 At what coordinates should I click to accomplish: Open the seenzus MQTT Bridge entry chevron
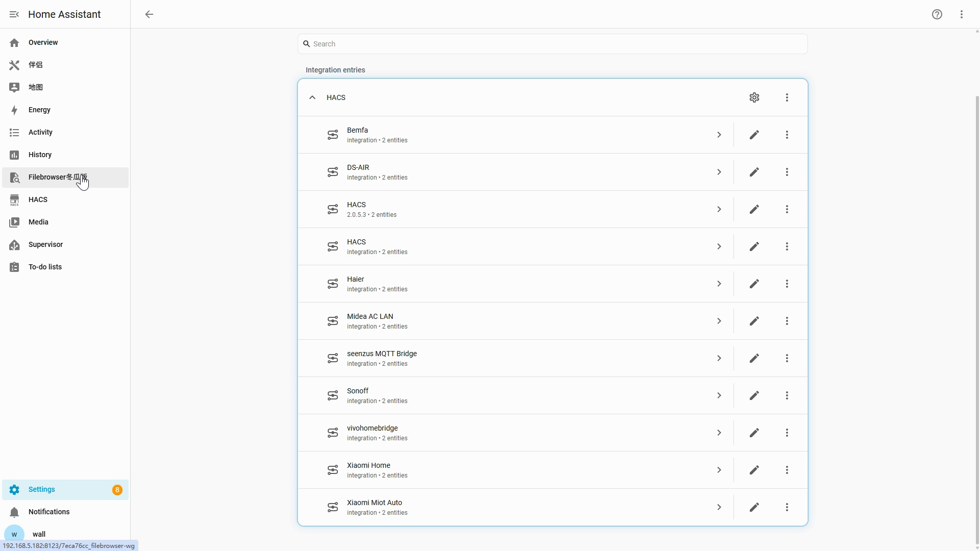click(719, 358)
